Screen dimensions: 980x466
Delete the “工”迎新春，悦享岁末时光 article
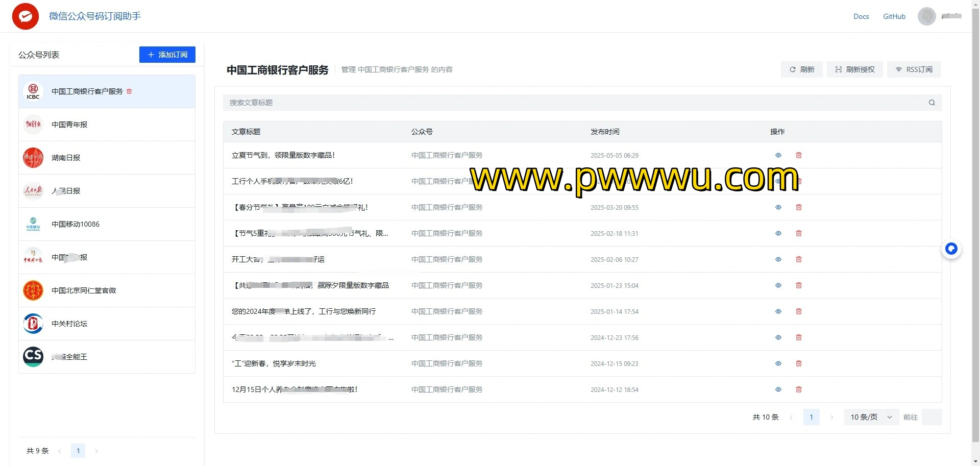(x=799, y=363)
